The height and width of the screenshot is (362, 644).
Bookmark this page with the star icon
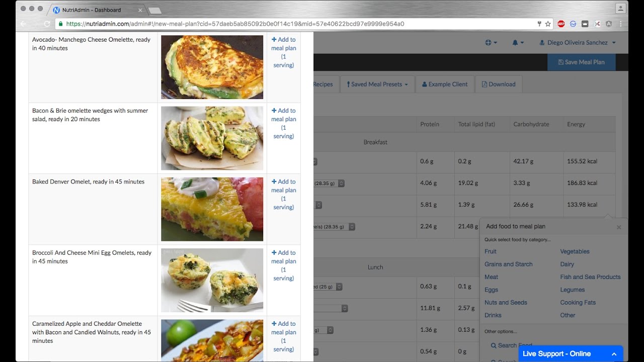(548, 24)
